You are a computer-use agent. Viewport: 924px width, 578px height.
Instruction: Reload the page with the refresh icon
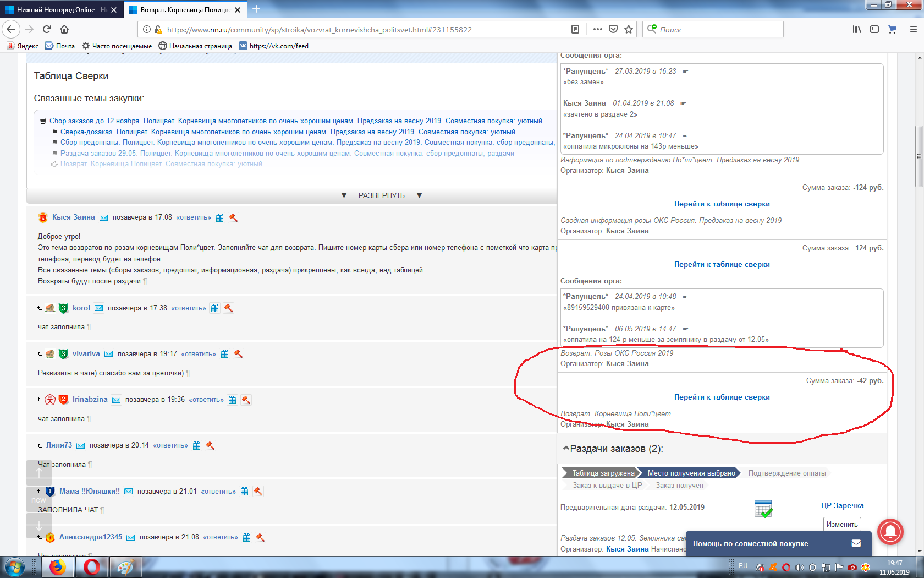point(47,29)
